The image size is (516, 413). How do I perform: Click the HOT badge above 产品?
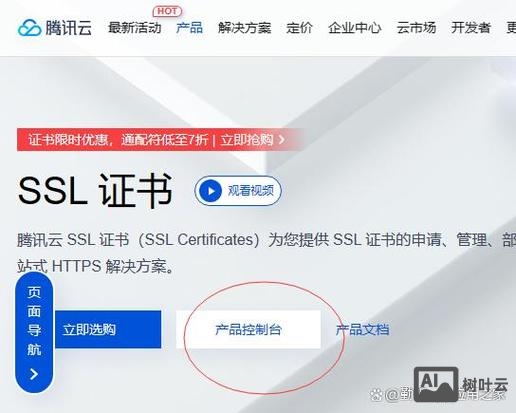[x=167, y=11]
